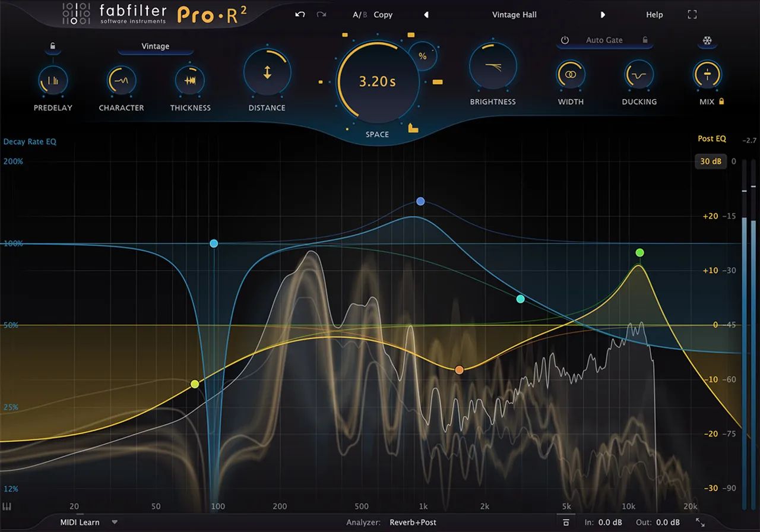Click the undo arrow icon
The height and width of the screenshot is (532, 760).
[300, 14]
